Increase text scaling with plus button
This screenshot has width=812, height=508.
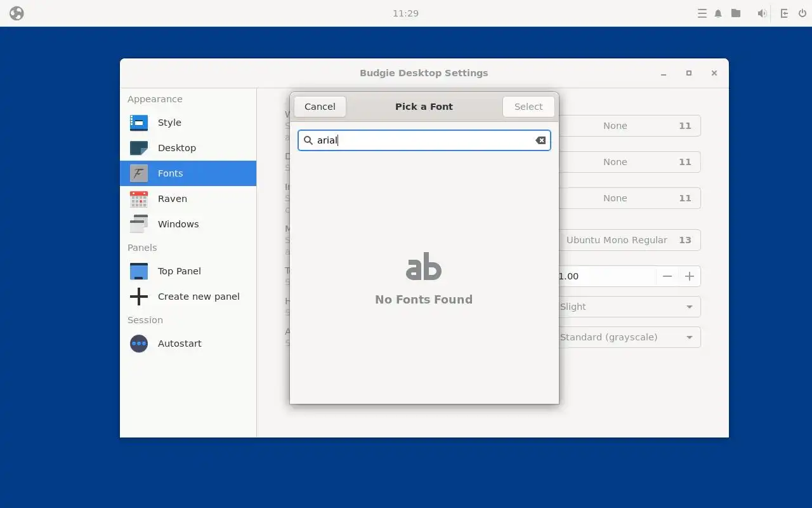point(690,276)
